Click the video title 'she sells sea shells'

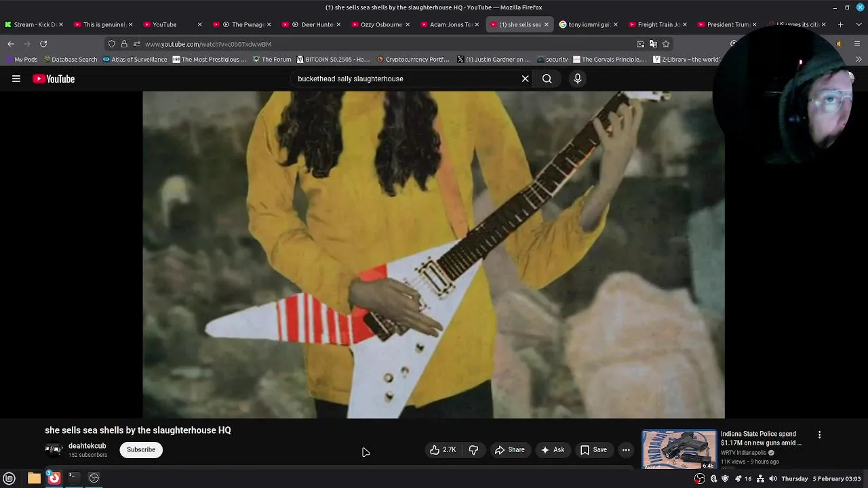pos(138,430)
